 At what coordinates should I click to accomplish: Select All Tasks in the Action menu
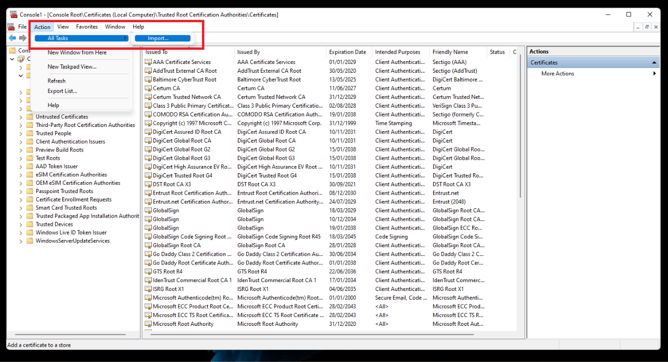coord(81,38)
